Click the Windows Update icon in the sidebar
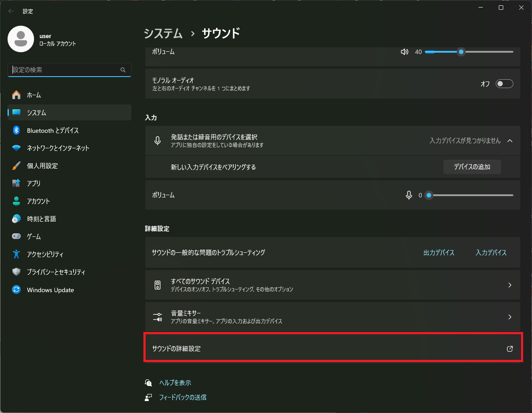The image size is (532, 413). pos(16,290)
